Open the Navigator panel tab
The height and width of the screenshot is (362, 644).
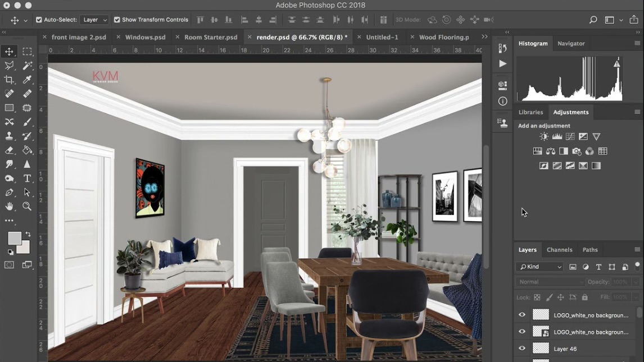[x=571, y=43]
